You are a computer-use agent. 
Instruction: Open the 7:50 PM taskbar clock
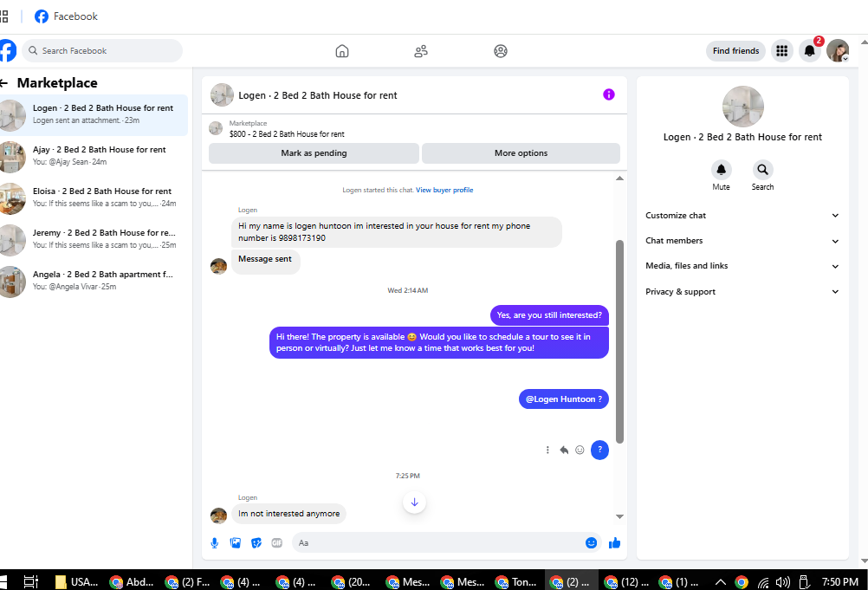(x=839, y=581)
